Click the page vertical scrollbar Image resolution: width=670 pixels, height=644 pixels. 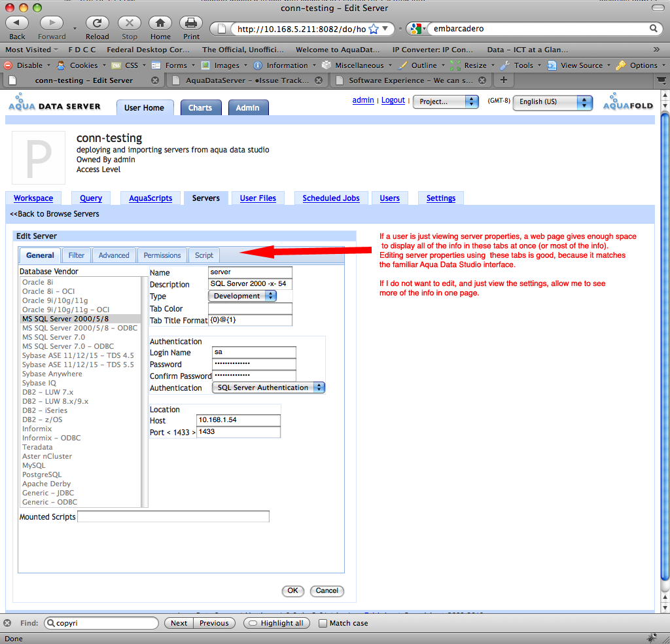[665, 346]
